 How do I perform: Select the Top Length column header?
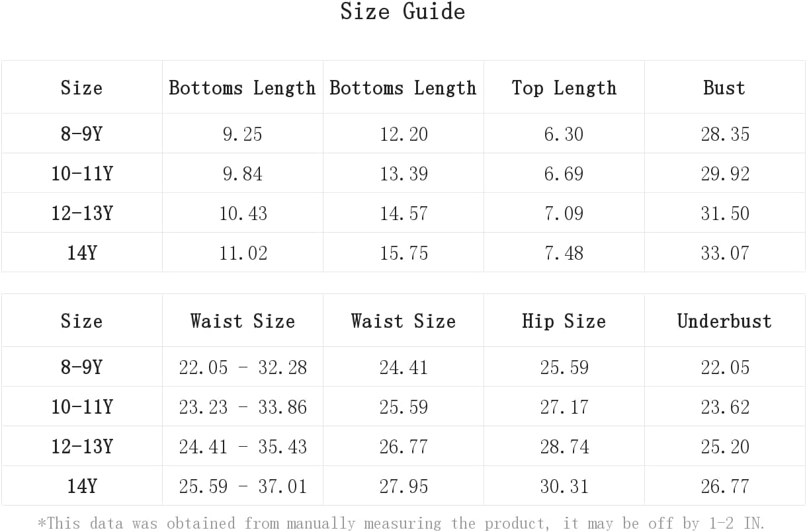click(x=564, y=88)
